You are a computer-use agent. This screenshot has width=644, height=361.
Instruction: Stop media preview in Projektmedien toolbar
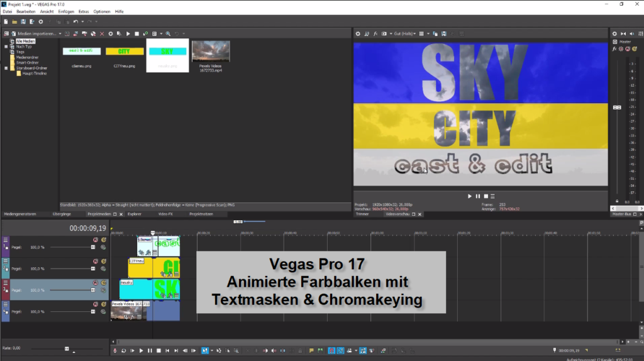tap(136, 34)
